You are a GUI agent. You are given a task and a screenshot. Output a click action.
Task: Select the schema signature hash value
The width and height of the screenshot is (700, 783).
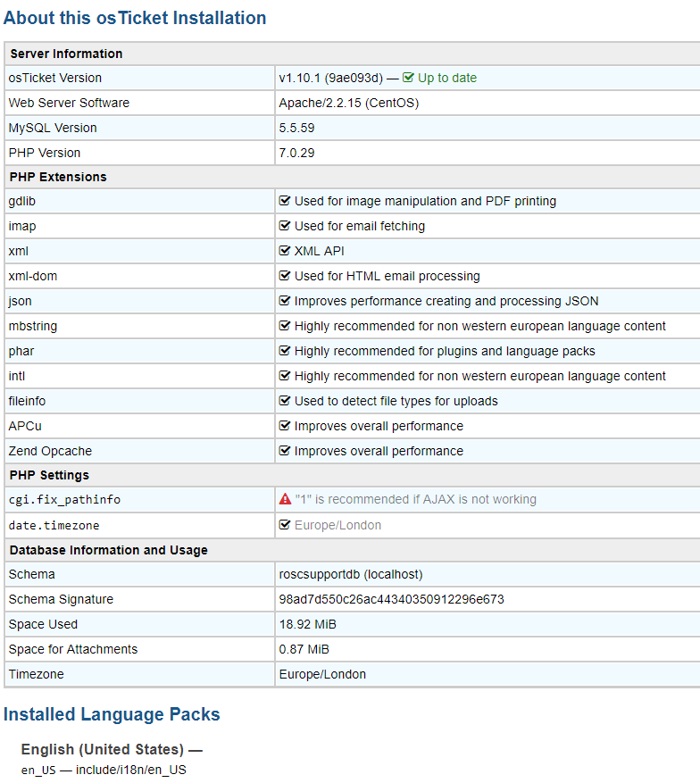[x=391, y=599]
